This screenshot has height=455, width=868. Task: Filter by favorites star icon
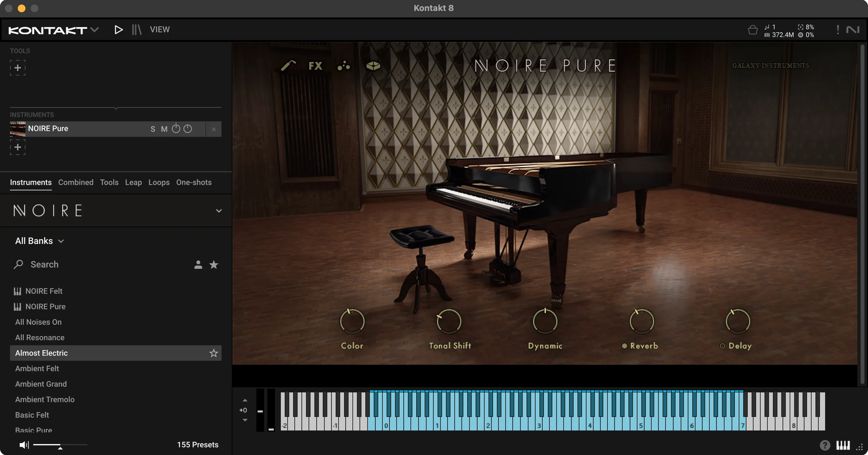(x=214, y=264)
